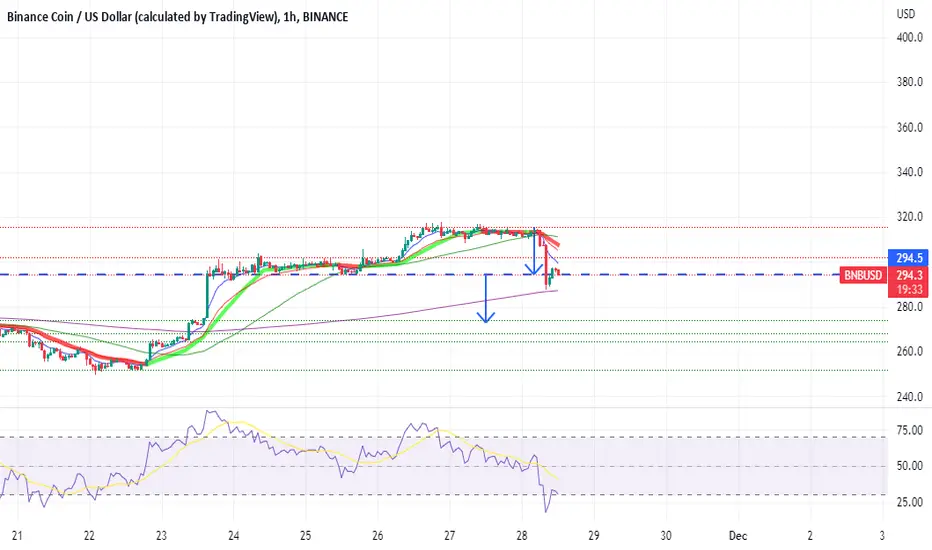This screenshot has height=550, width=932.
Task: Click the 280.0 price axis label
Action: 909,307
